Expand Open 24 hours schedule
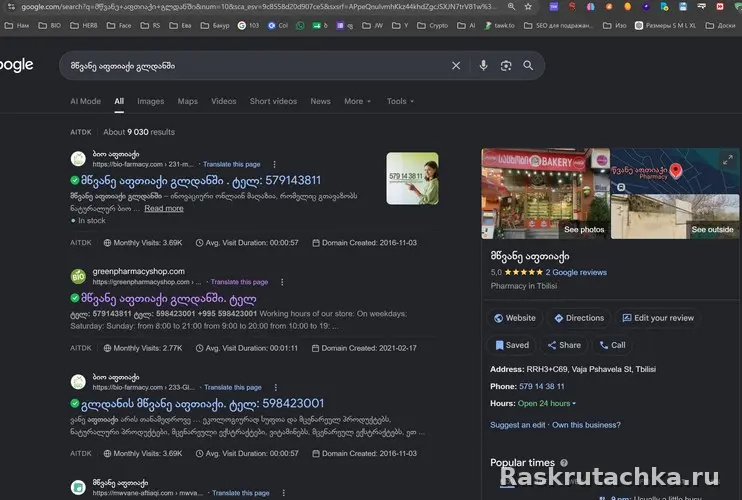The image size is (742, 500). (x=547, y=404)
